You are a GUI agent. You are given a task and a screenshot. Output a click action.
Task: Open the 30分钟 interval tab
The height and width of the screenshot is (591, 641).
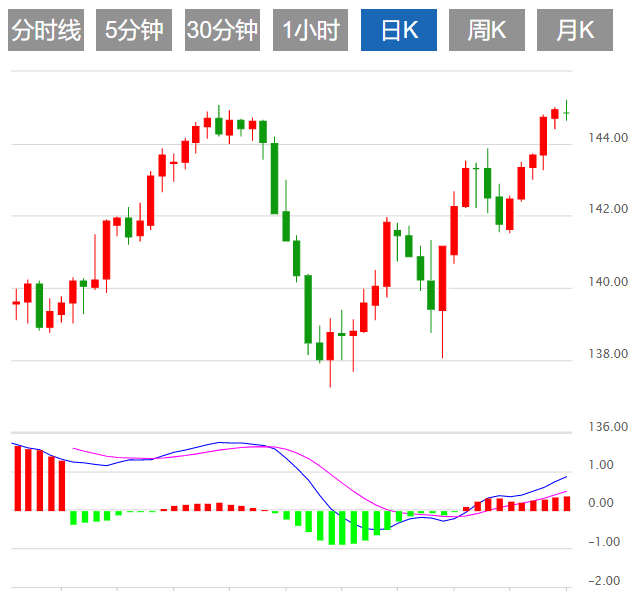221,31
